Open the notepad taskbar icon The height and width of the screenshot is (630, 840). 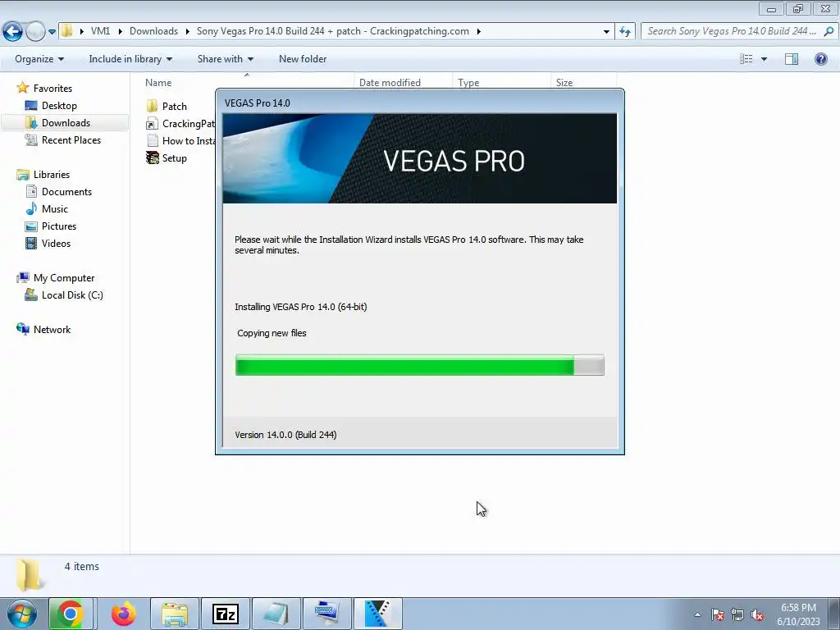coord(276,614)
